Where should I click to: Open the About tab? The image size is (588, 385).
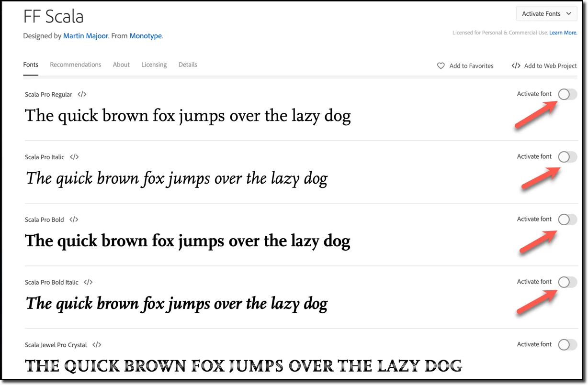121,65
